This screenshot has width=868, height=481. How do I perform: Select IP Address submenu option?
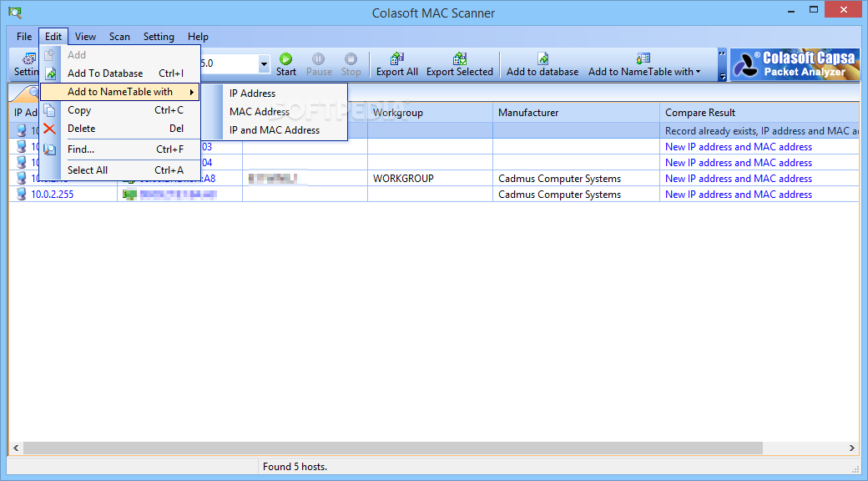pyautogui.click(x=275, y=94)
